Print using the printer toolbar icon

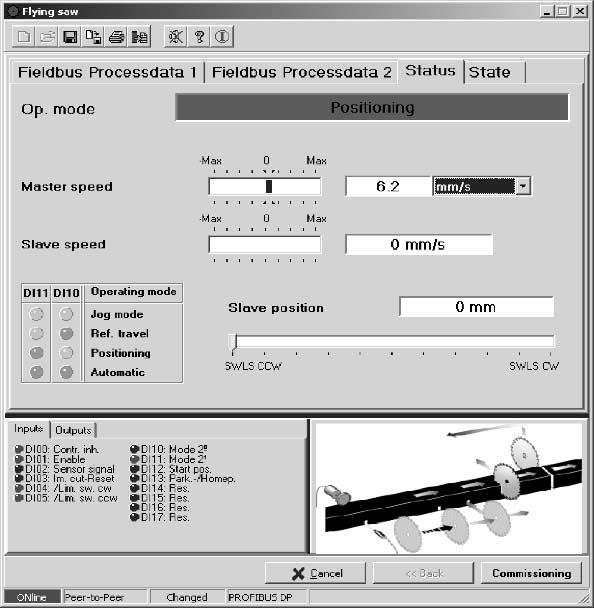pos(116,37)
